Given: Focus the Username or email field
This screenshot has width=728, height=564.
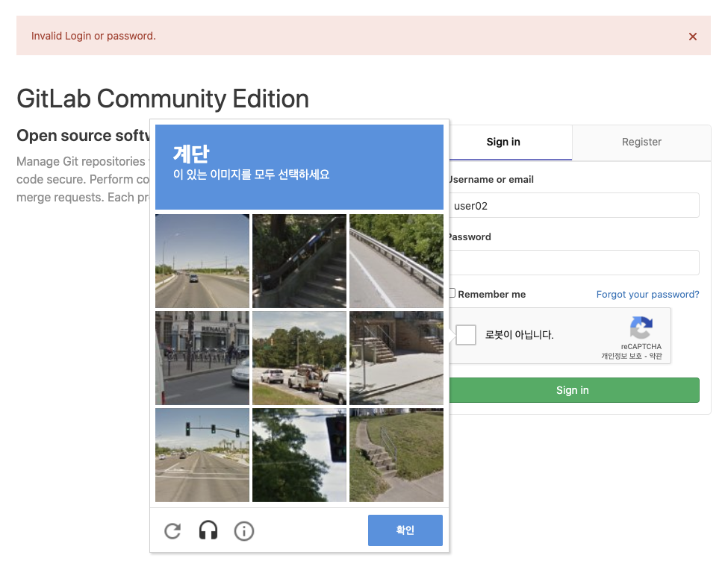Looking at the screenshot, I should (x=574, y=205).
